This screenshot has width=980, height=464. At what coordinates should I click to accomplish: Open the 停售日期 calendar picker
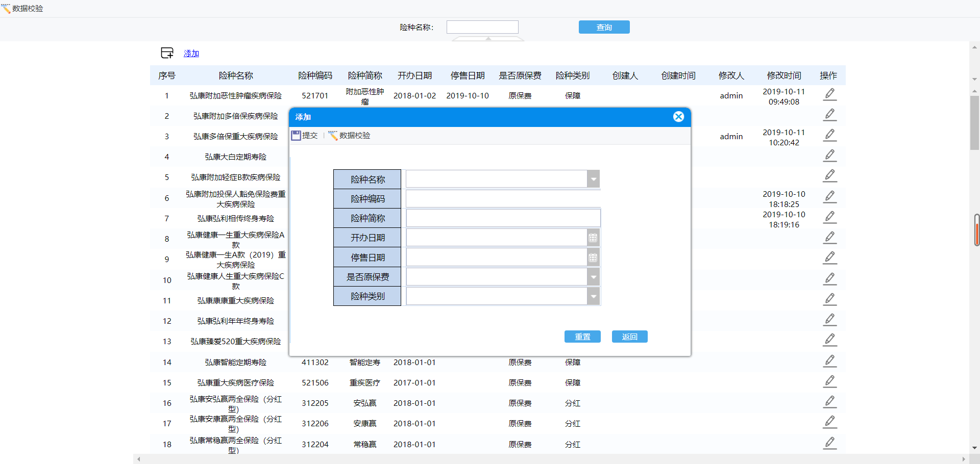593,257
